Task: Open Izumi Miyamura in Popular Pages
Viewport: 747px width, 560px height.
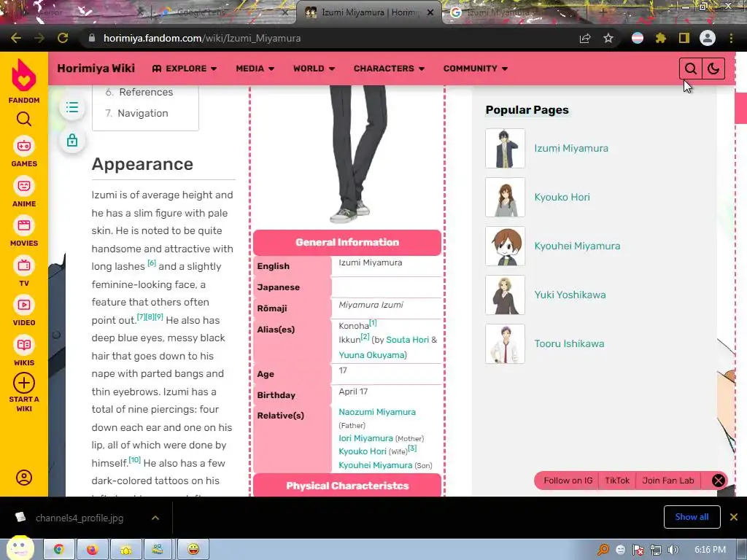Action: (x=570, y=148)
